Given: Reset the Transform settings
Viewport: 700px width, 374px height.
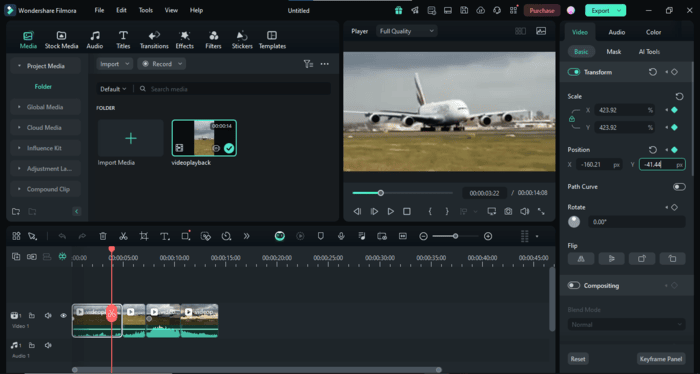Looking at the screenshot, I should click(653, 72).
